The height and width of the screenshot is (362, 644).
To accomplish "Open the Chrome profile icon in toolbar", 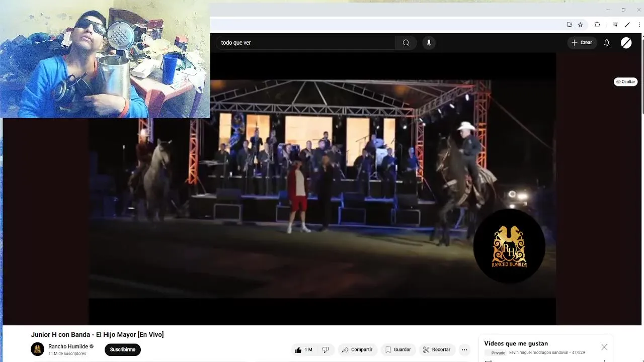I will (627, 25).
